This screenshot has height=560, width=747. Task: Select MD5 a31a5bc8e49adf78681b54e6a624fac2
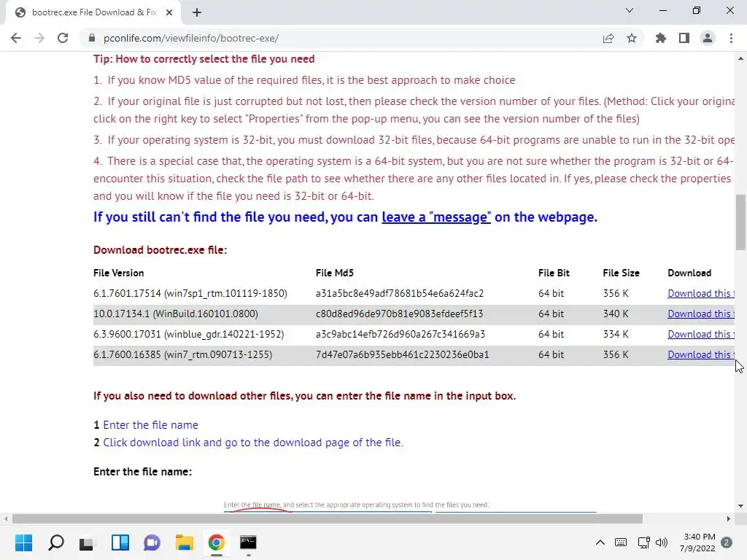tap(400, 293)
